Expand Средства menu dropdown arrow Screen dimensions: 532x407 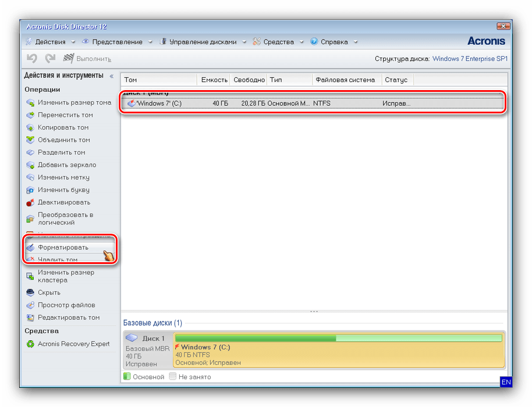point(302,42)
